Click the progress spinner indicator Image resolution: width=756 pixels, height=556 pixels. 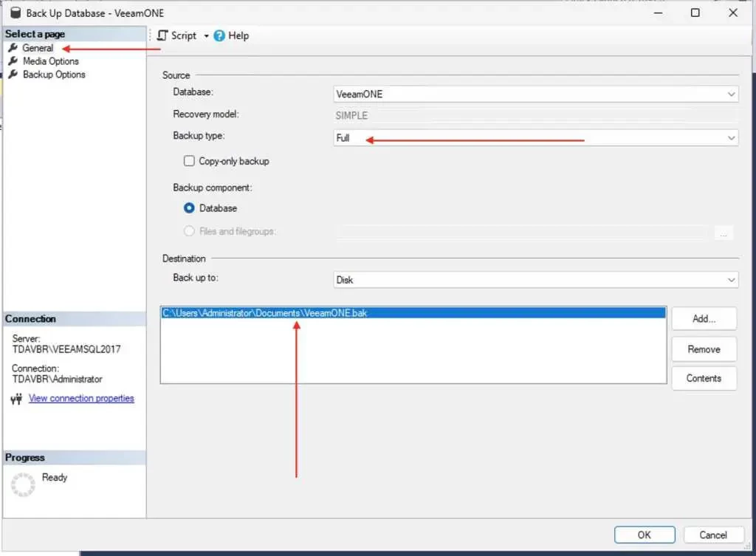(23, 484)
